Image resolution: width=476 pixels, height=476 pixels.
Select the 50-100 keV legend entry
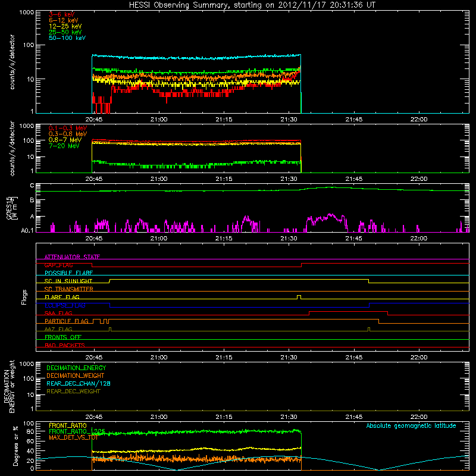[x=67, y=38]
